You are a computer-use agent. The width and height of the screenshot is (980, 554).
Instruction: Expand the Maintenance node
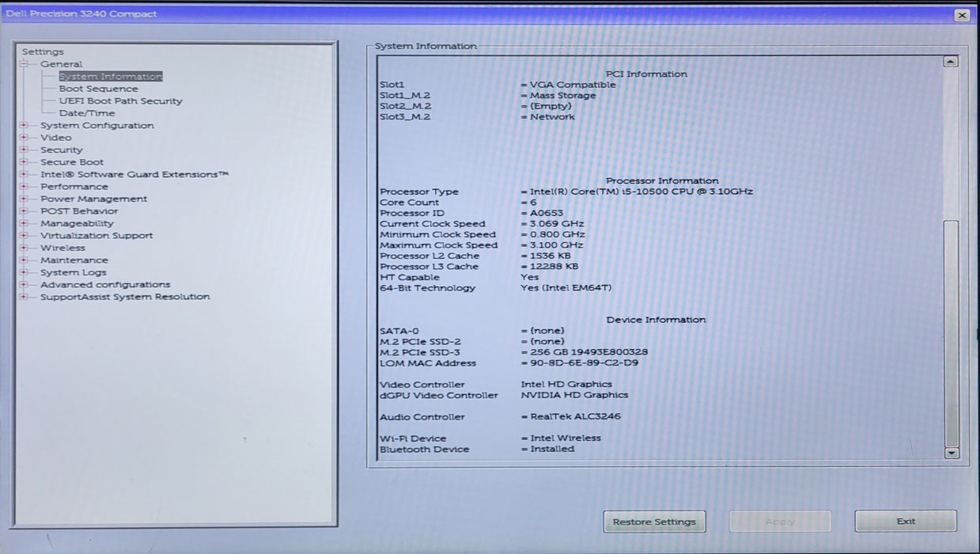[24, 260]
